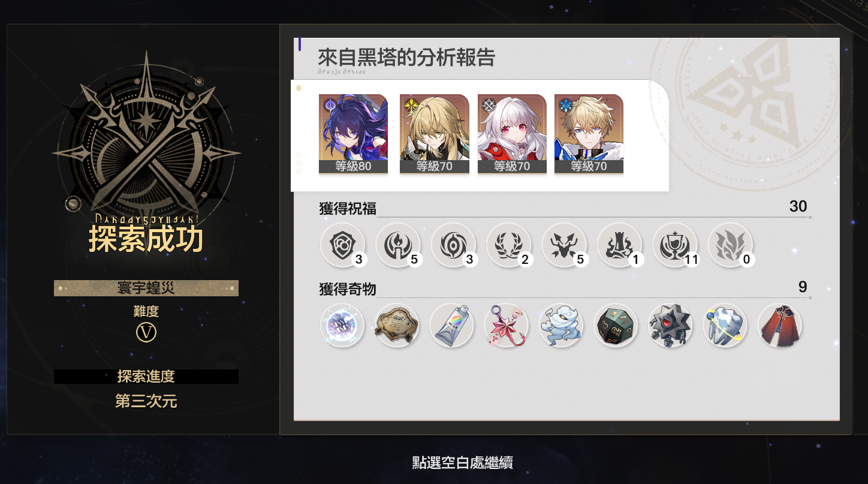Select the Abundance wreath blessing icon
This screenshot has width=868, height=484.
tap(508, 245)
